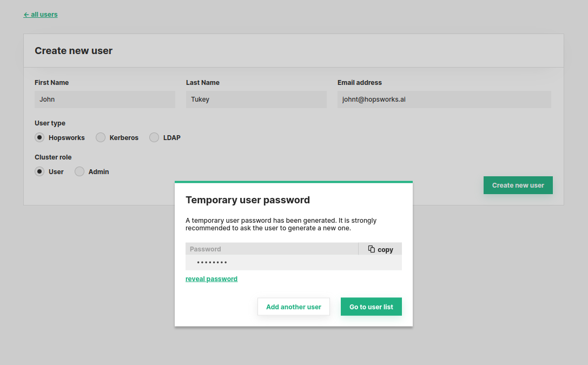Image resolution: width=588 pixels, height=365 pixels.
Task: Choose the User cluster role
Action: point(39,171)
